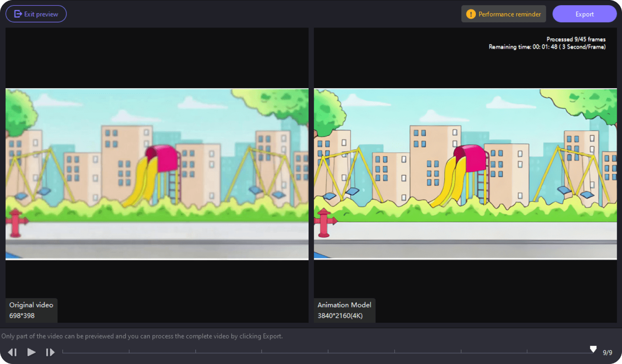
Task: Click the orange warning icon for Performance reminder
Action: 471,14
